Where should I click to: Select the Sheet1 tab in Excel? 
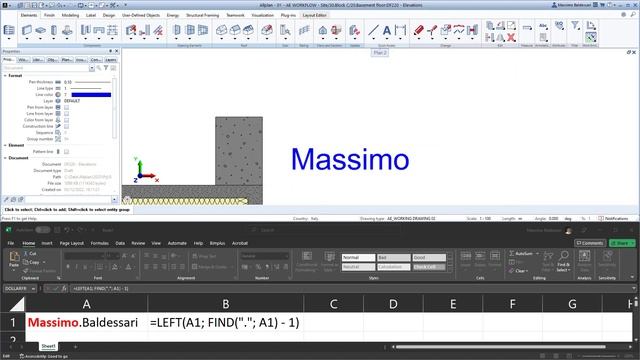tap(48, 346)
